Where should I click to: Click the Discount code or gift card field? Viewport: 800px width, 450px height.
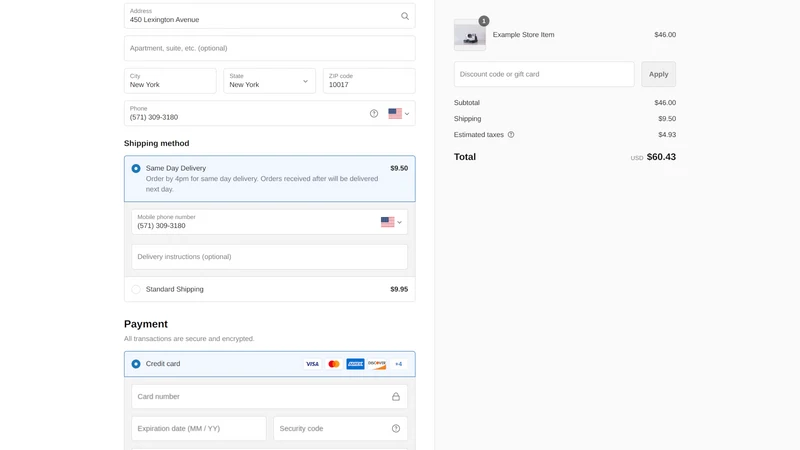[544, 74]
